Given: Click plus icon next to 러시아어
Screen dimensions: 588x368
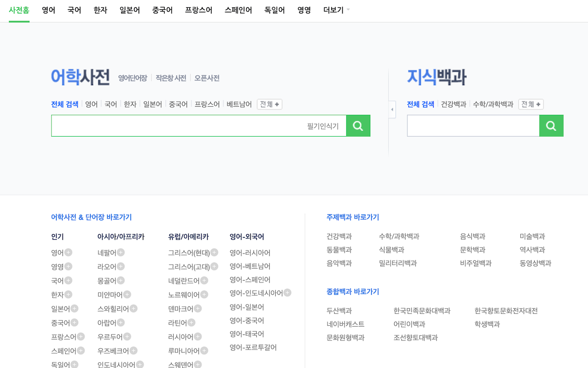Looking at the screenshot, I should pyautogui.click(x=198, y=336).
